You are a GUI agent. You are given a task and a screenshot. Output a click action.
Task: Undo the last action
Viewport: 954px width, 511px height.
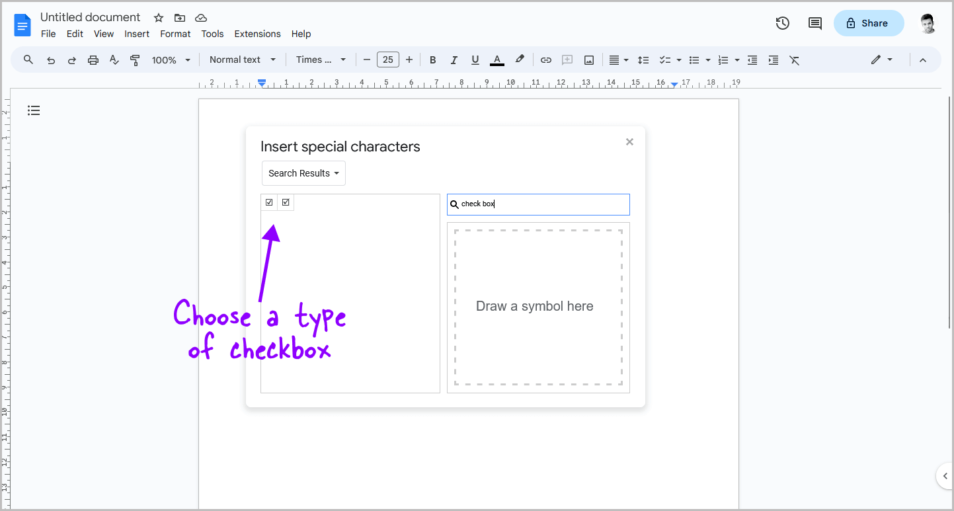[50, 60]
